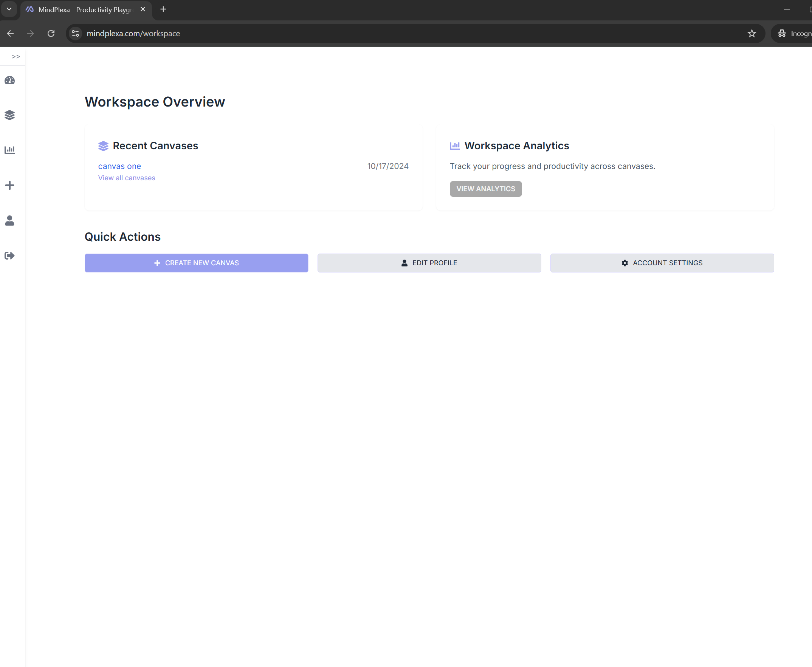Click 'View all canvases' link
The image size is (812, 667).
click(126, 178)
